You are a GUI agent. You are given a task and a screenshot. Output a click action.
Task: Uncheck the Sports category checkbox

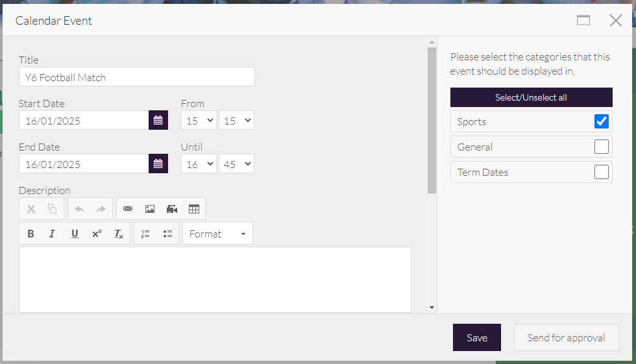coord(601,121)
